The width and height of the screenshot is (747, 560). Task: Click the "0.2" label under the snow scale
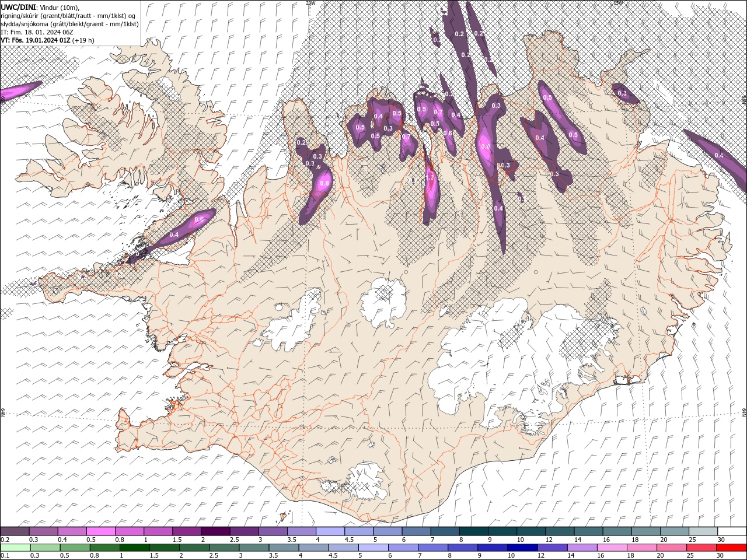5,540
